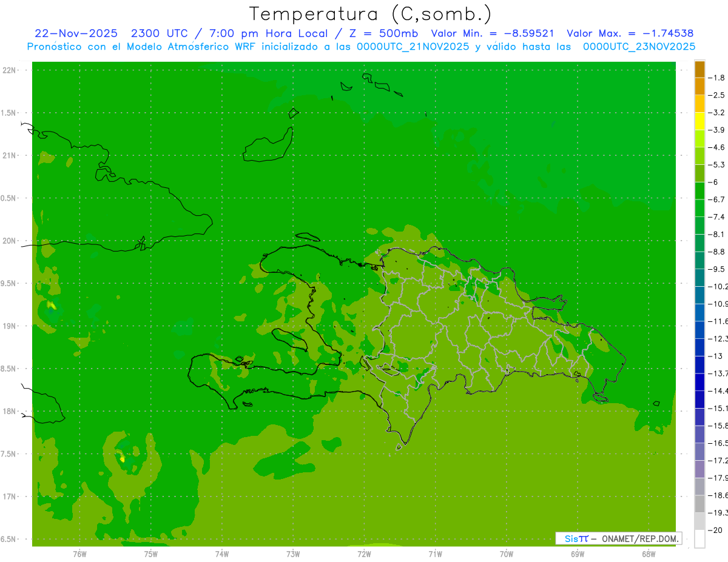The height and width of the screenshot is (562, 728).
Task: Click the '-3.9' colorbar value
Action: tap(717, 130)
